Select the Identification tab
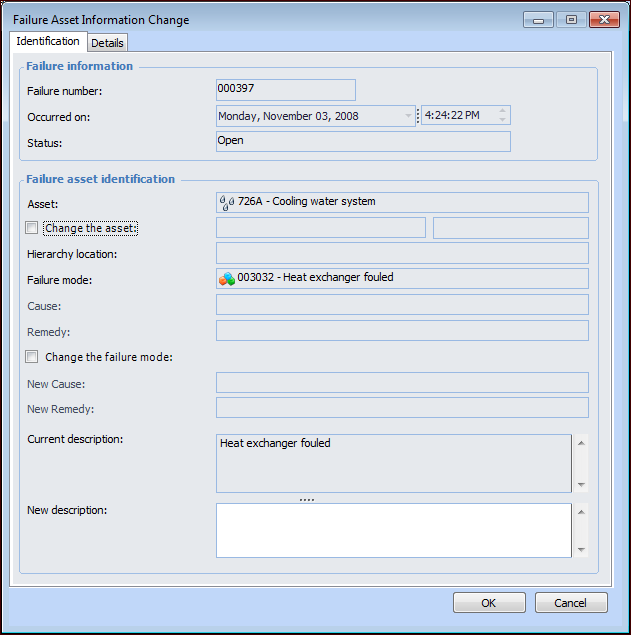 click(x=48, y=41)
